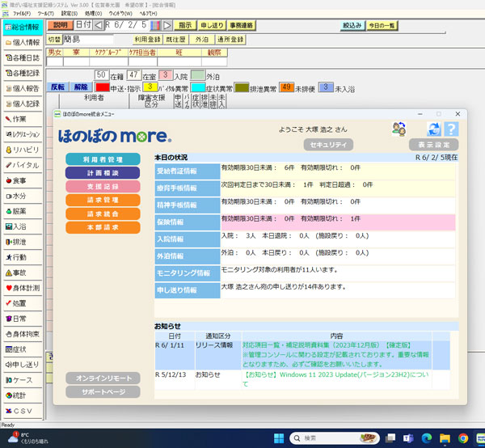Open Windows 11 2023 Update notice link
Viewport: 485px width, 448px height.
336,379
